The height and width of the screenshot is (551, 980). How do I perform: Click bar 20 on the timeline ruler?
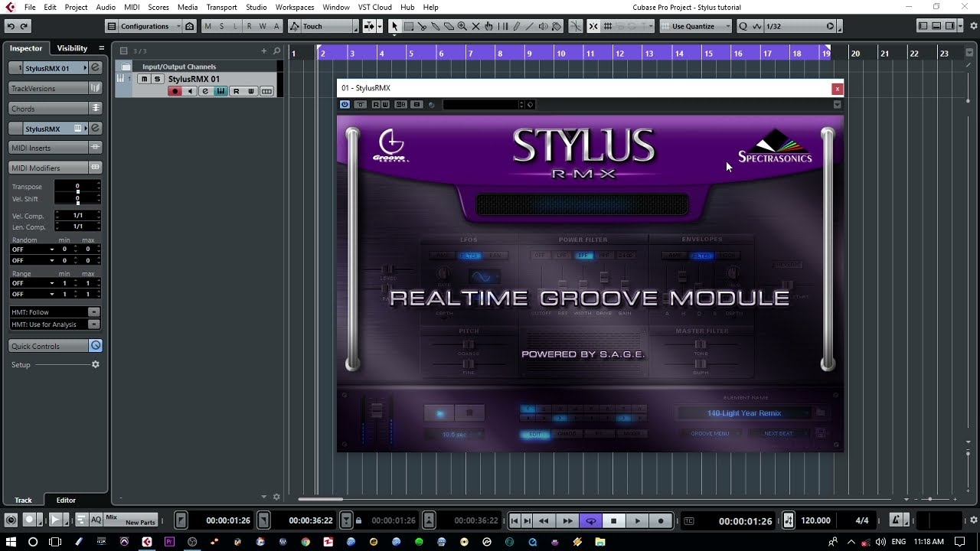(856, 53)
